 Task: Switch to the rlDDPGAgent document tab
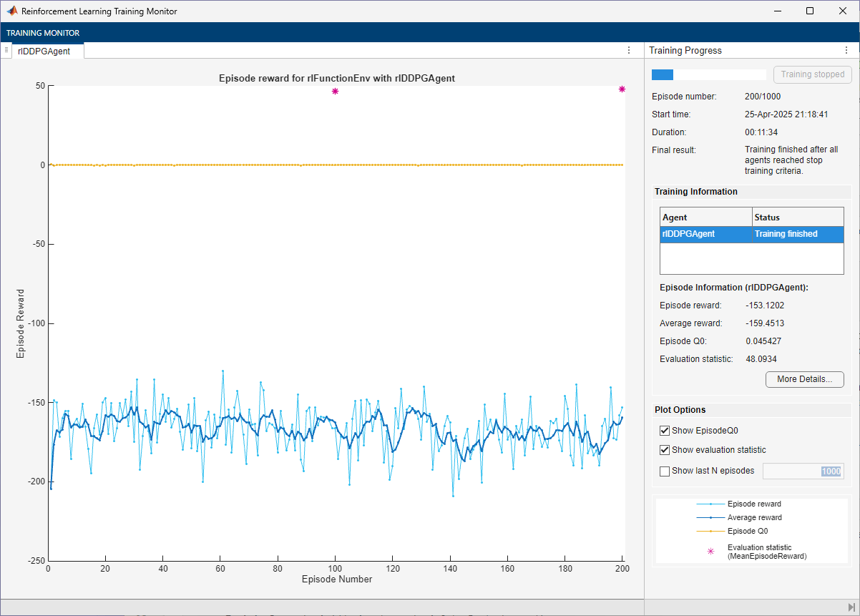pyautogui.click(x=44, y=51)
